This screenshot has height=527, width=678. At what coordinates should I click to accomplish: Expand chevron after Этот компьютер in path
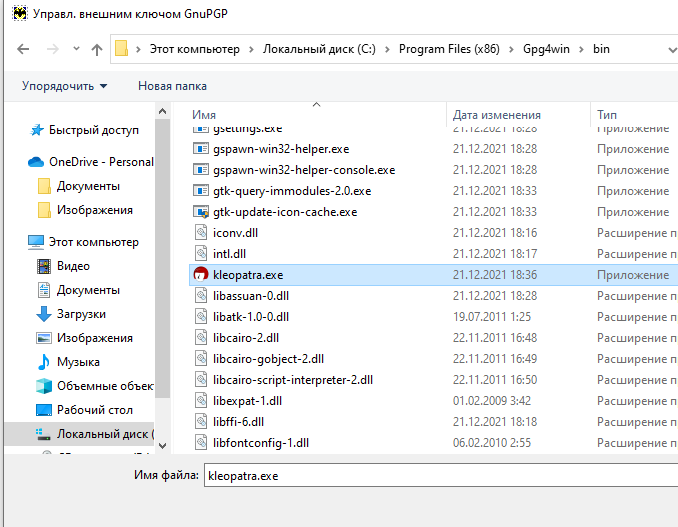coord(251,49)
